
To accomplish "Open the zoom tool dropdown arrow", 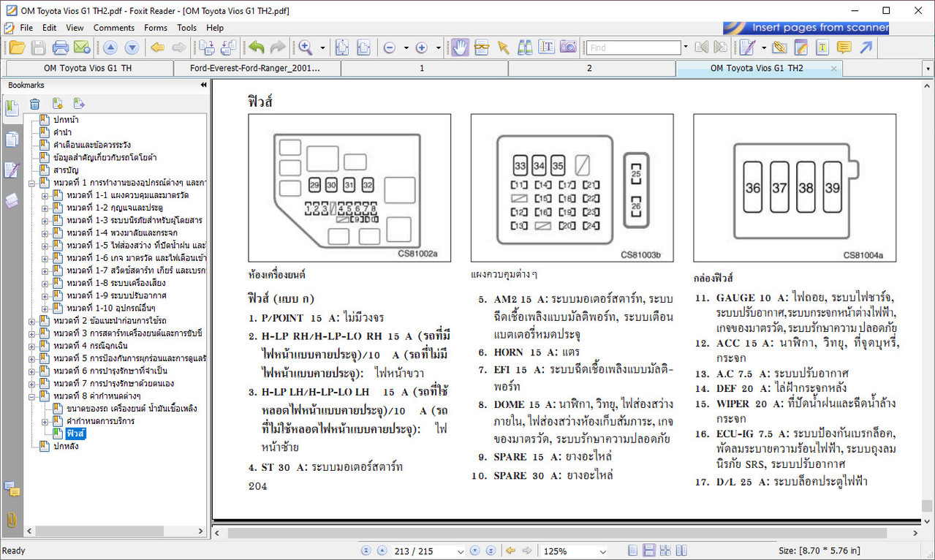I will [323, 48].
